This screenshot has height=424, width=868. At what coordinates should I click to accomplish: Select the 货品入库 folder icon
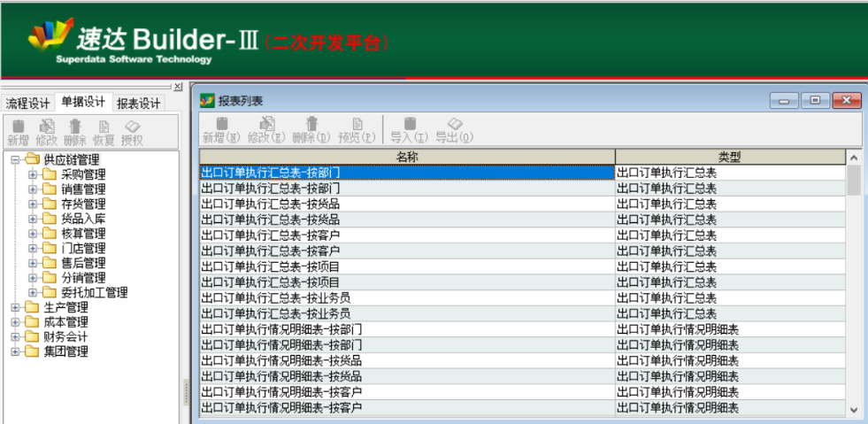tap(50, 219)
